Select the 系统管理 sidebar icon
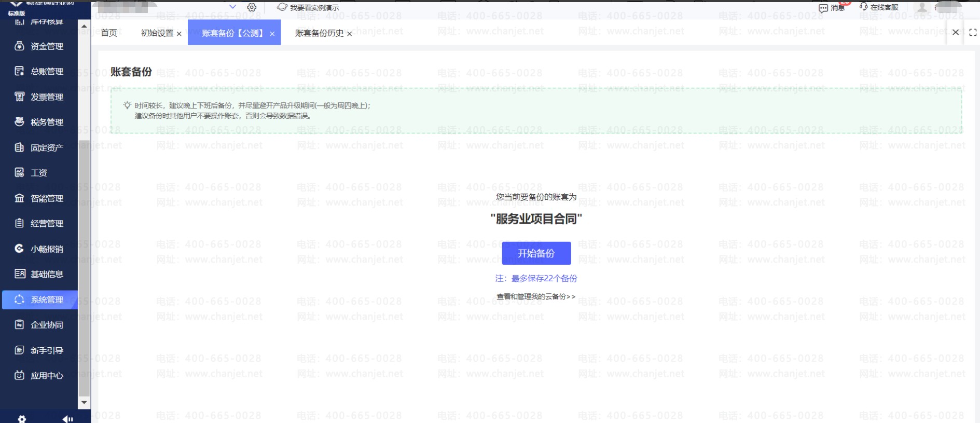This screenshot has height=423, width=980. tap(19, 299)
